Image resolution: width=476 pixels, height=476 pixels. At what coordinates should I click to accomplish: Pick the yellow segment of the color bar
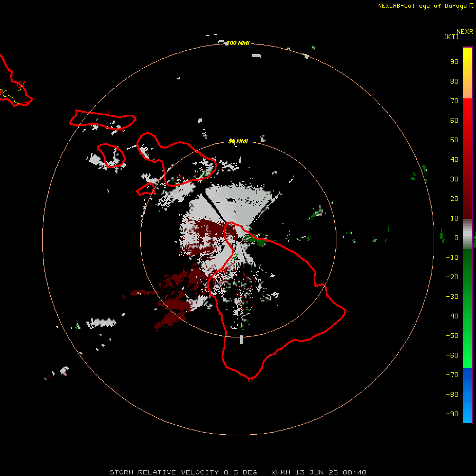[467, 59]
